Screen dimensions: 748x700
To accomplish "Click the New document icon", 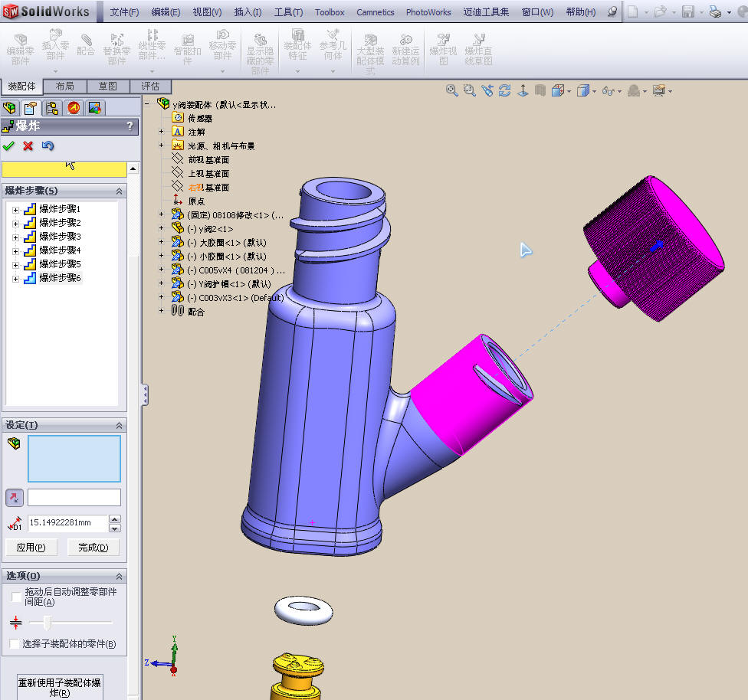I will 632,11.
